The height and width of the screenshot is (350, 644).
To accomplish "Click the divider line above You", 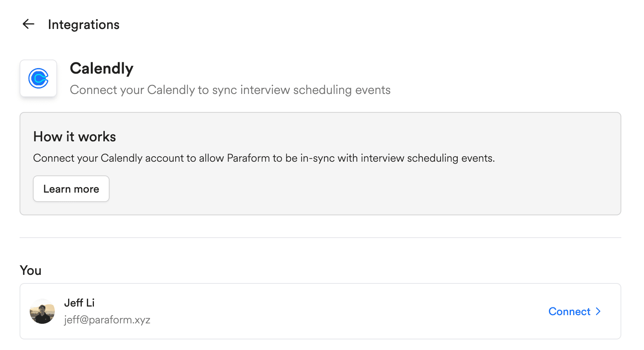I will [x=320, y=238].
